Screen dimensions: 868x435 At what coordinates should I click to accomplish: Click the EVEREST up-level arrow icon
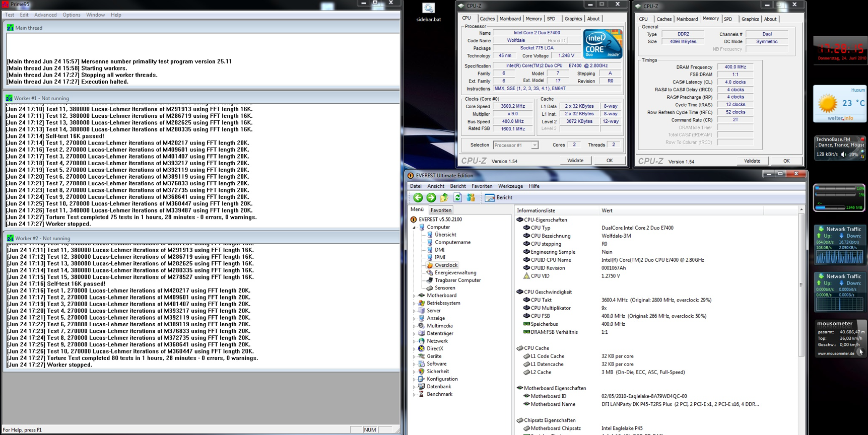tap(444, 198)
